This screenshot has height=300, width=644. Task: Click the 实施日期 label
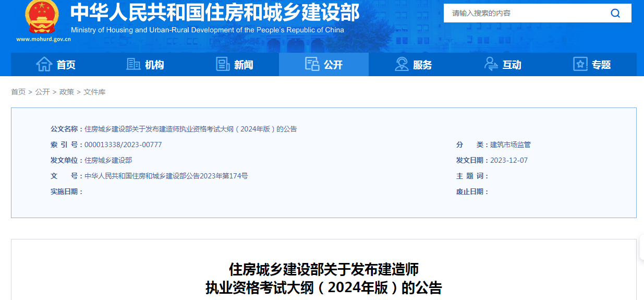(67, 191)
